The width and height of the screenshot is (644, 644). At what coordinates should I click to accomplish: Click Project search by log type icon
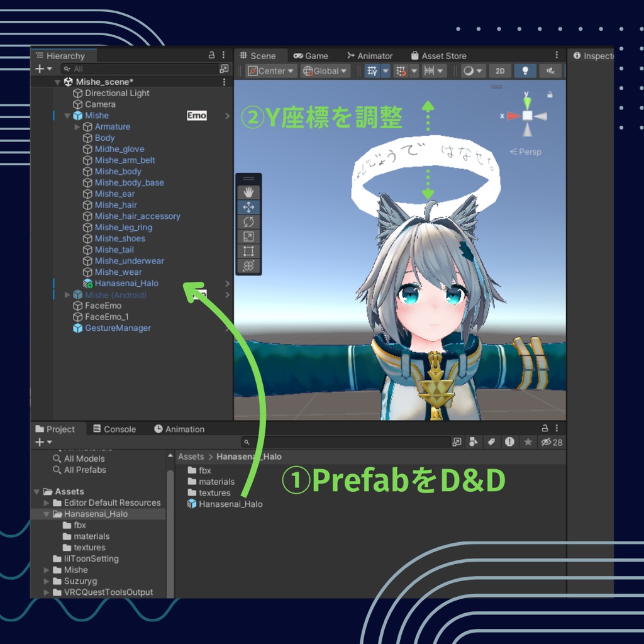click(x=509, y=442)
